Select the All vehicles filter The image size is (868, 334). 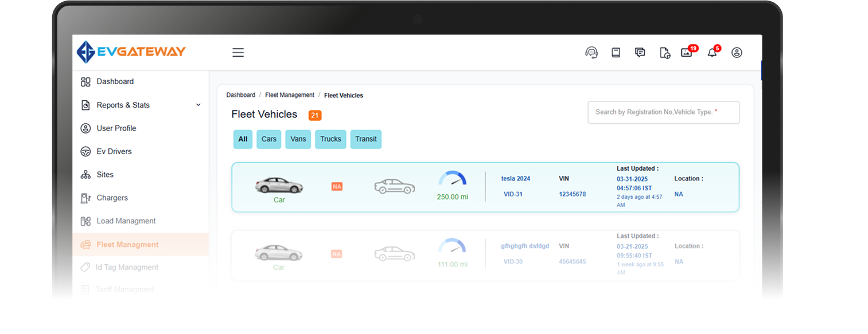(x=243, y=139)
